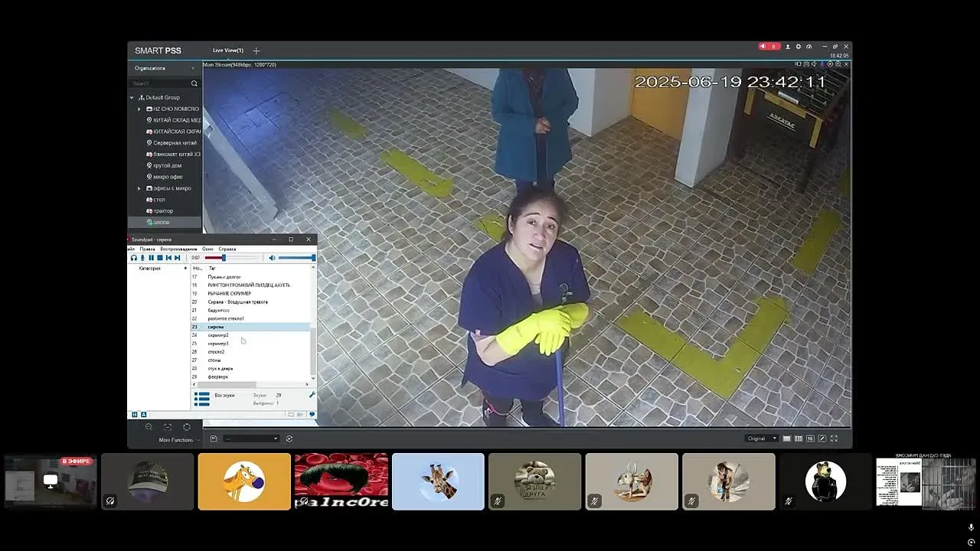Image resolution: width=980 pixels, height=551 pixels.
Task: Adjust the Soundpad volume slider
Action: [296, 258]
